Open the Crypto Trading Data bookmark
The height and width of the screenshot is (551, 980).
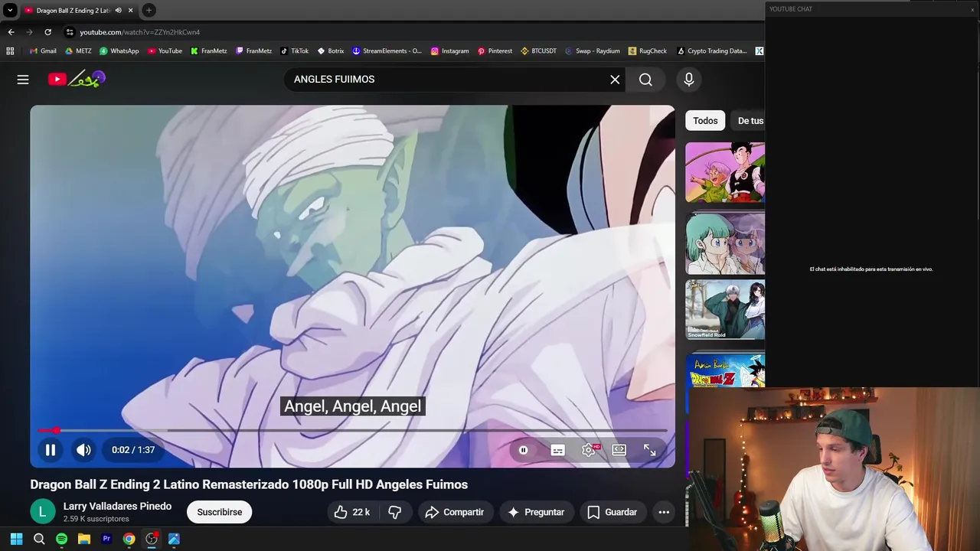click(711, 51)
